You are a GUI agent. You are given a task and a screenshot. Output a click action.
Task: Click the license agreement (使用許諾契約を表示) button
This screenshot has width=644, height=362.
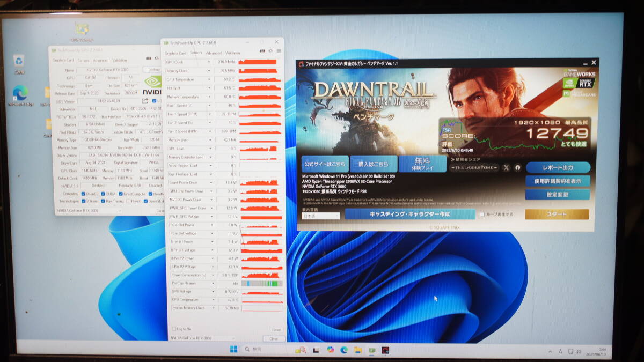558,181
